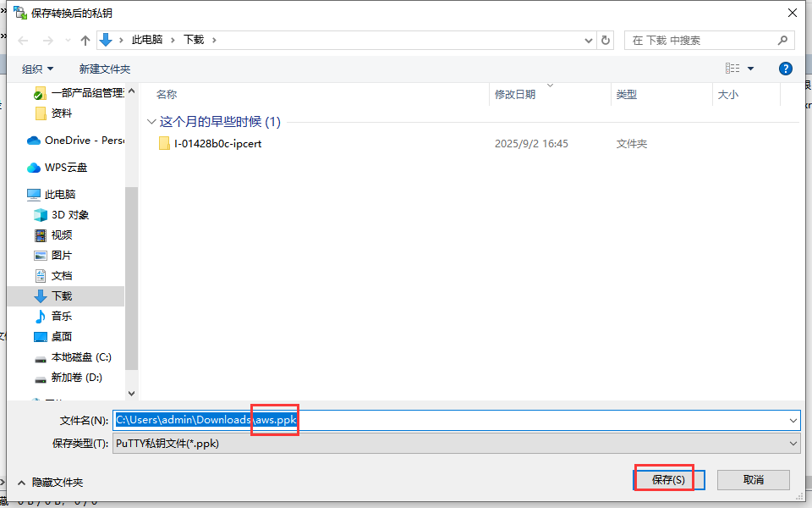This screenshot has width=812, height=508.
Task: Click the Up directory arrow
Action: 85,41
